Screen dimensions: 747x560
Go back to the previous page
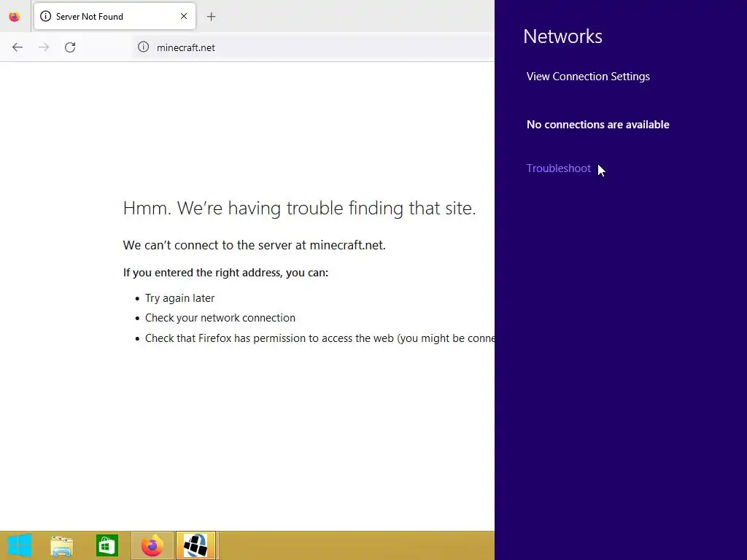pos(18,47)
